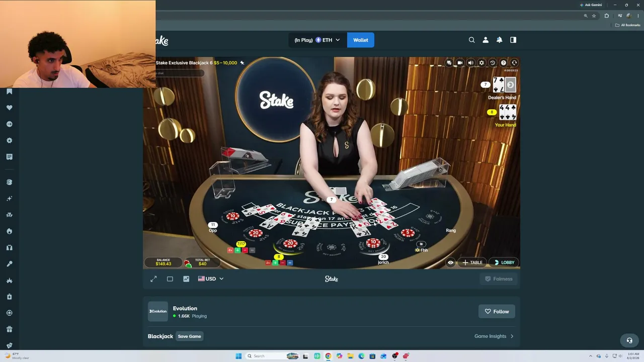The width and height of the screenshot is (644, 362).
Task: Enter fullscreen with the expand arrows icon
Action: [153, 279]
